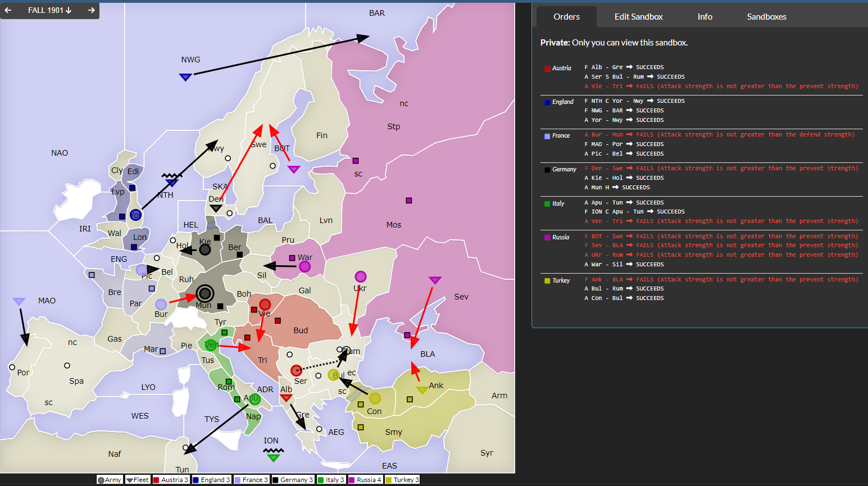Select the German army in Kie

pos(205,249)
